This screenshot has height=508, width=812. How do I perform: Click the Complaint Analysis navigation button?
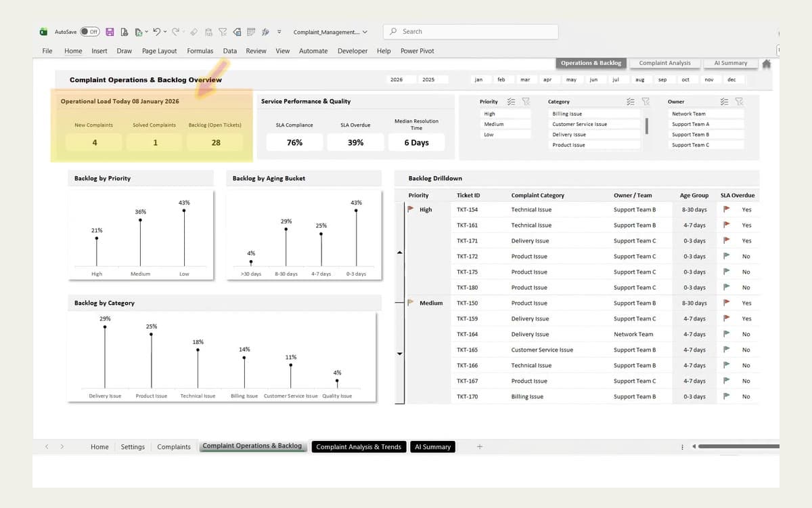[x=665, y=63]
